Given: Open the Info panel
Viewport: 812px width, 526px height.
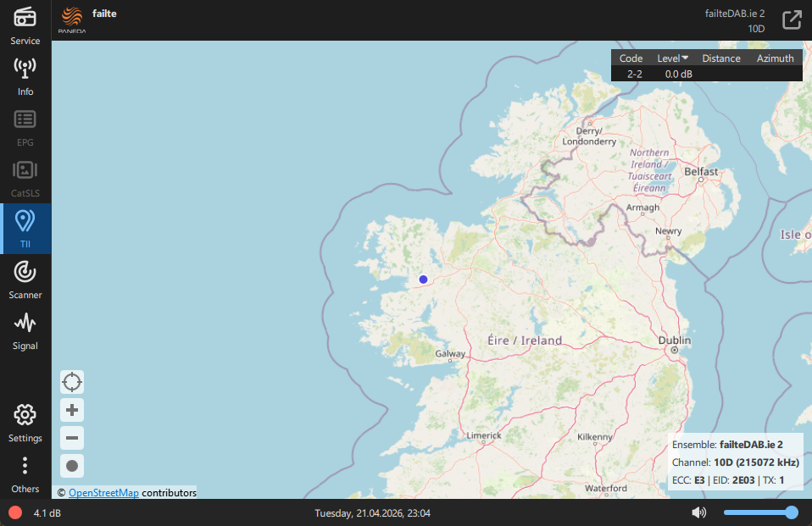Looking at the screenshot, I should coord(25,76).
